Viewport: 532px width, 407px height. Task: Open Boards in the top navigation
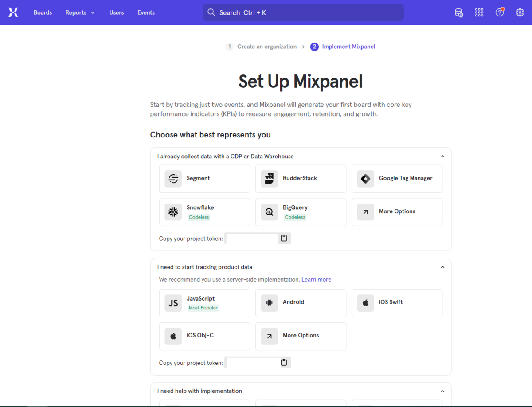tap(43, 12)
